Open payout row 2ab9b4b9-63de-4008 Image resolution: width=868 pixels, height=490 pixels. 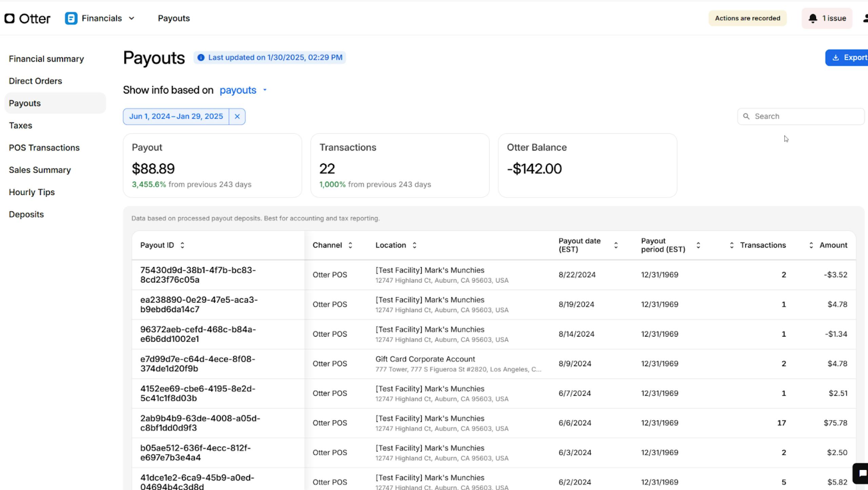point(200,423)
